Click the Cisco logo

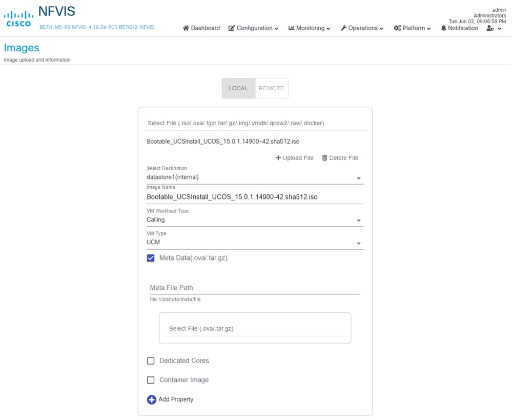(18, 18)
